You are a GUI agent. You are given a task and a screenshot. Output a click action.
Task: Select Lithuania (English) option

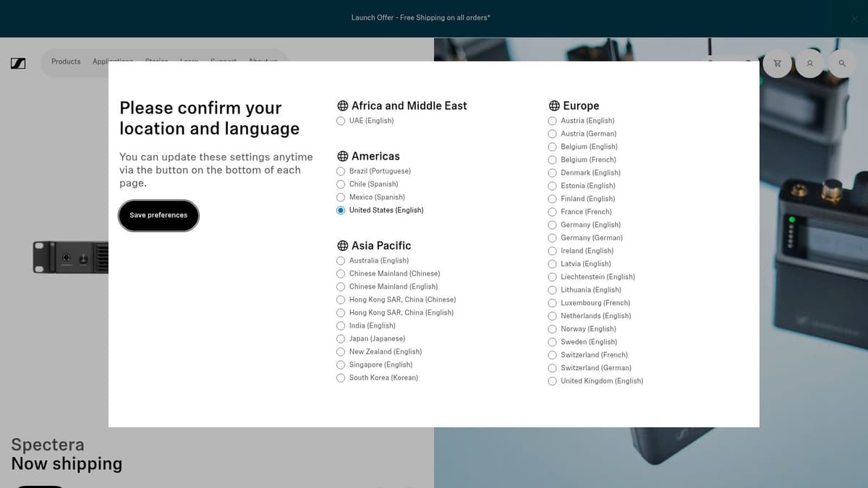553,290
